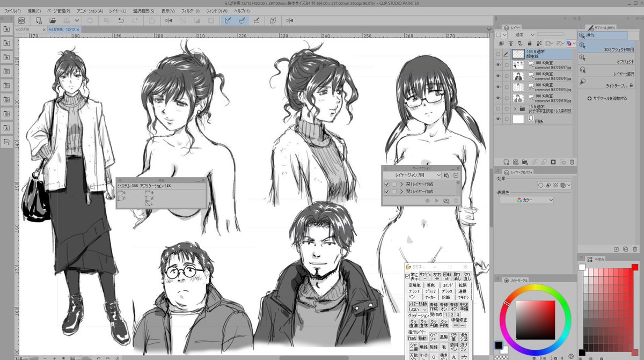
Task: Click the border effect circle icon
Action: 540,185
